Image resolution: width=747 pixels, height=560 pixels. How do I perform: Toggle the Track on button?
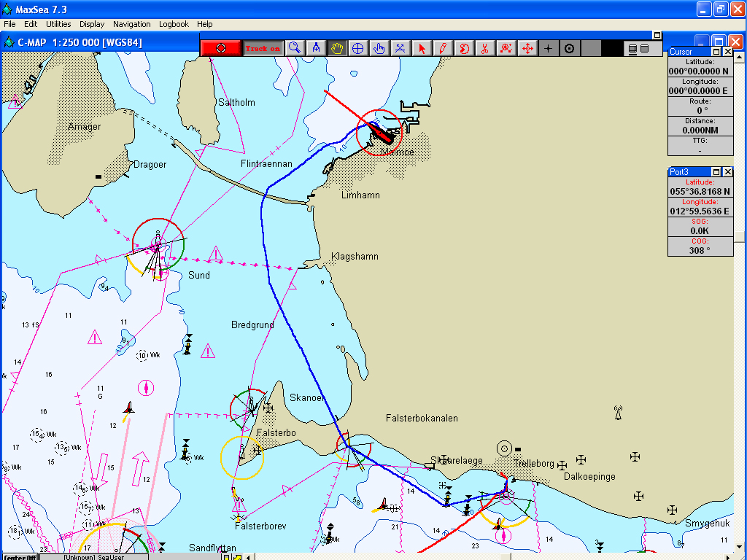pos(263,48)
